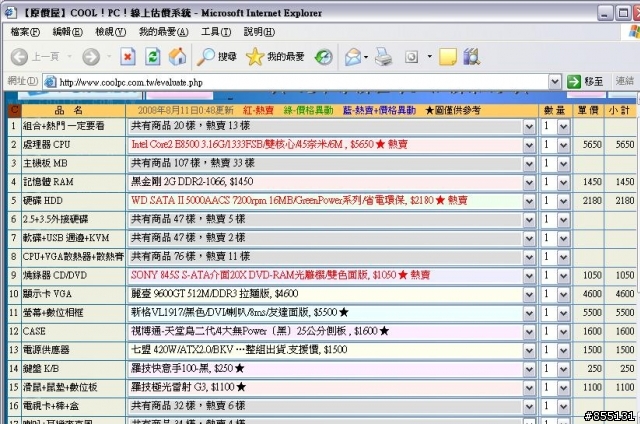Image resolution: width=640 pixels, height=424 pixels.
Task: Go back with the Back arrow button
Action: [19, 57]
